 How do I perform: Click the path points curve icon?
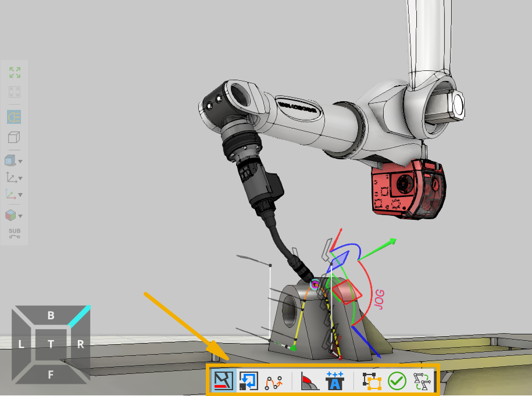pyautogui.click(x=273, y=381)
